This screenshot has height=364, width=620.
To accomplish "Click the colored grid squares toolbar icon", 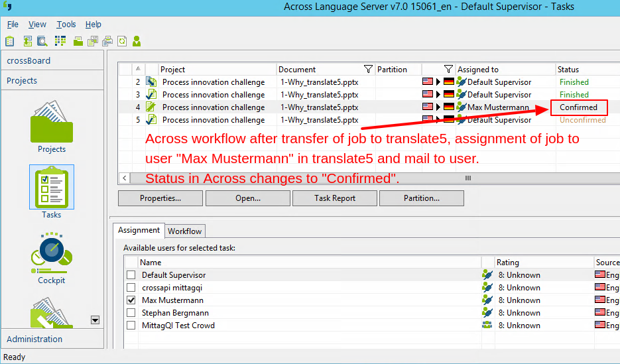I will tap(60, 41).
